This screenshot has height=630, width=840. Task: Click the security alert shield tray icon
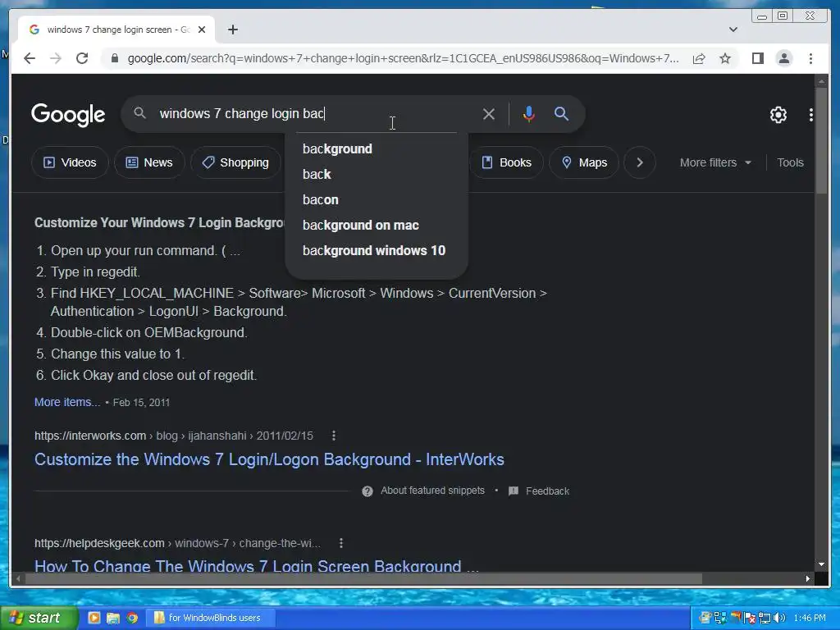[x=749, y=619]
